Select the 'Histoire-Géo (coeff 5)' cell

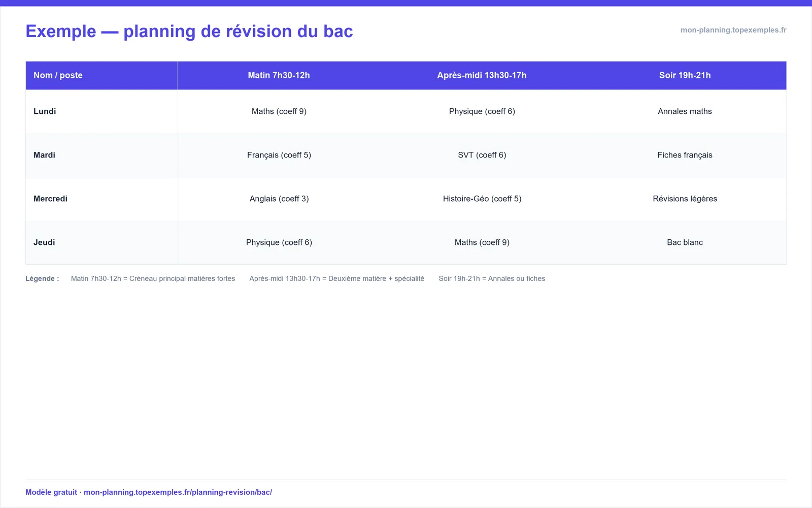(482, 199)
